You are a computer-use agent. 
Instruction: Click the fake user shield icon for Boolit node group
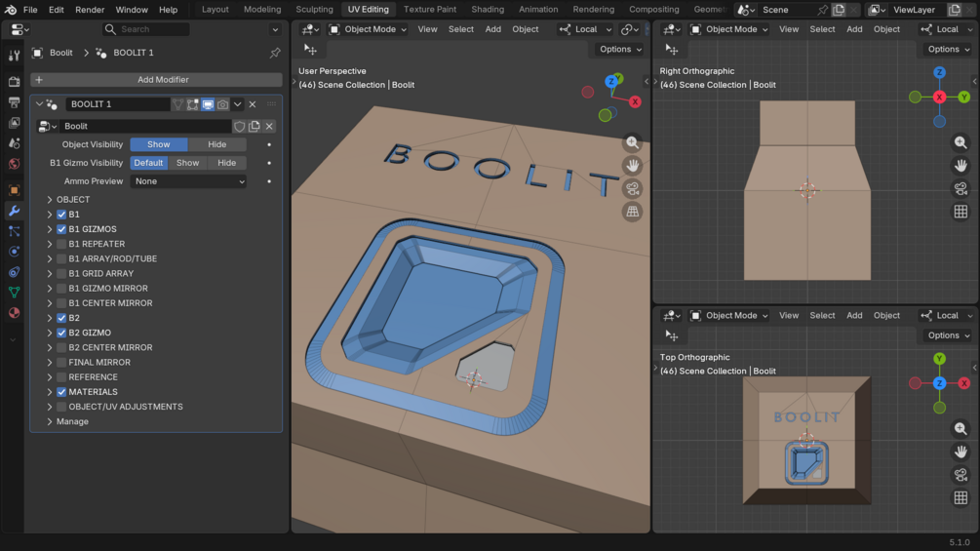coord(239,126)
